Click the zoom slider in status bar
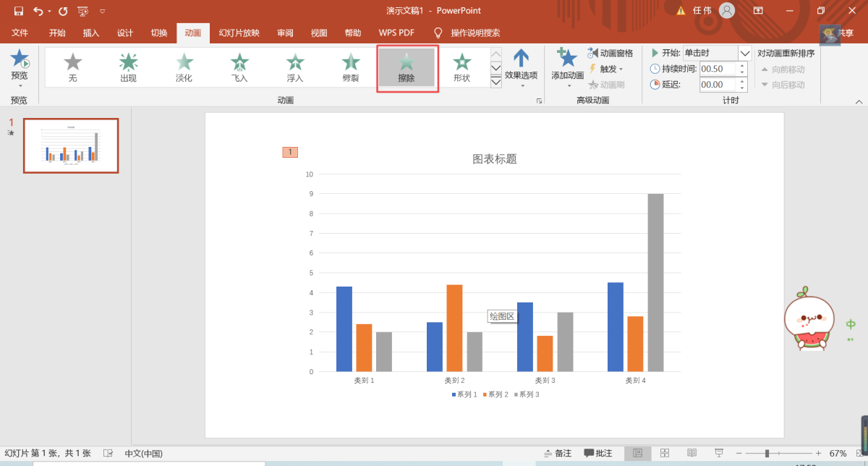The width and height of the screenshot is (868, 466). click(x=767, y=453)
